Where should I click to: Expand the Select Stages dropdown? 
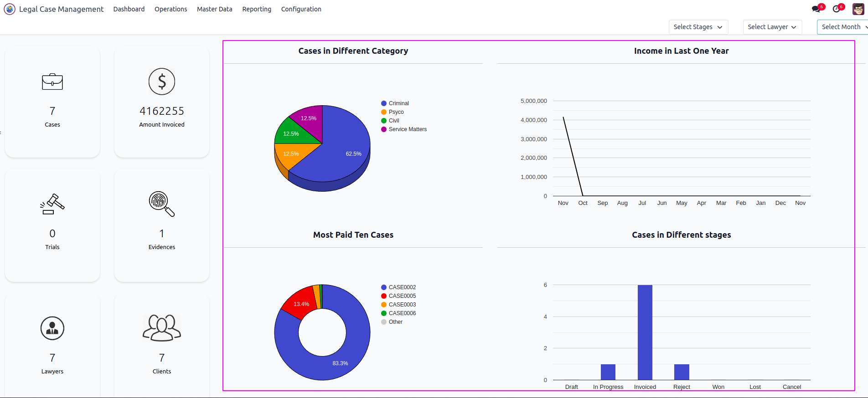[x=698, y=27]
